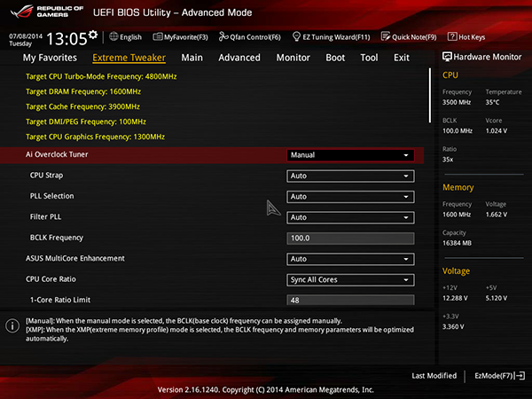
Task: Open the Ai Overclock Tuner dropdown
Action: pos(350,155)
